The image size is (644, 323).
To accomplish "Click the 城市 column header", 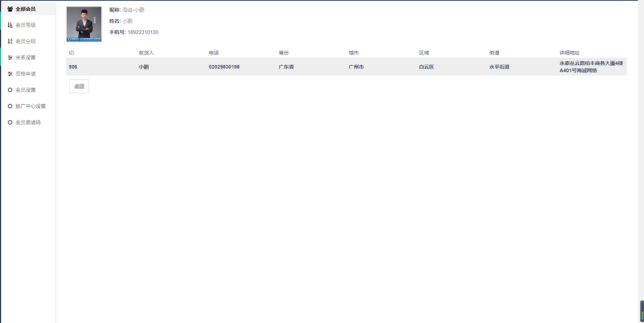I will [x=354, y=53].
